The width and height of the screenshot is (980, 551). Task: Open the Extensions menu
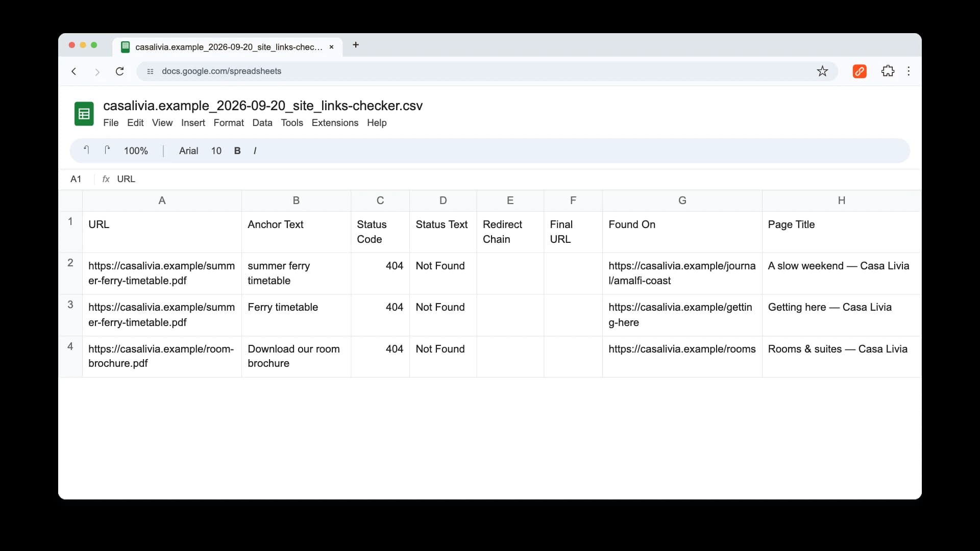[x=335, y=123]
